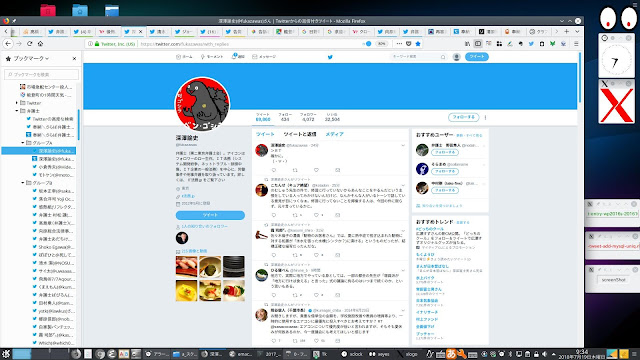Click the Twitter bird logo on page
Viewport: 640px width, 360px height.
point(330,57)
